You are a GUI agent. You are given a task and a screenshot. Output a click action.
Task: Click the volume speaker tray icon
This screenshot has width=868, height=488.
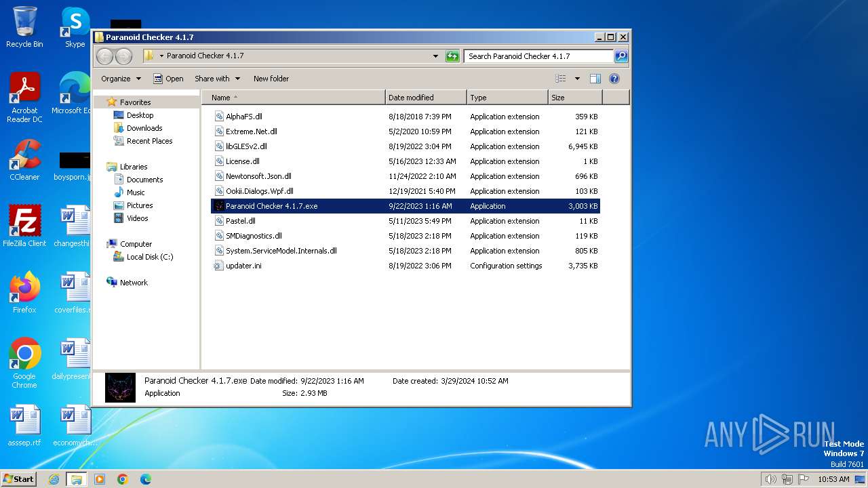click(x=770, y=479)
